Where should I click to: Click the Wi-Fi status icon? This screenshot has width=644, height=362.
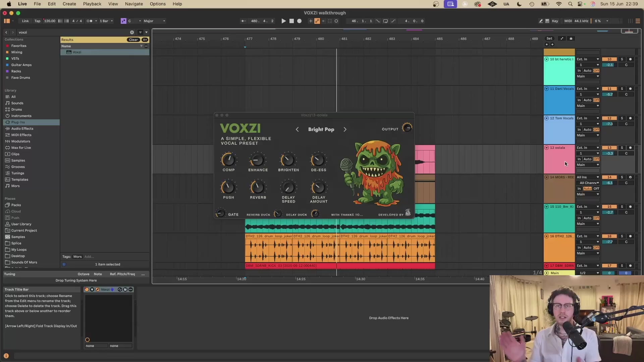pyautogui.click(x=559, y=4)
